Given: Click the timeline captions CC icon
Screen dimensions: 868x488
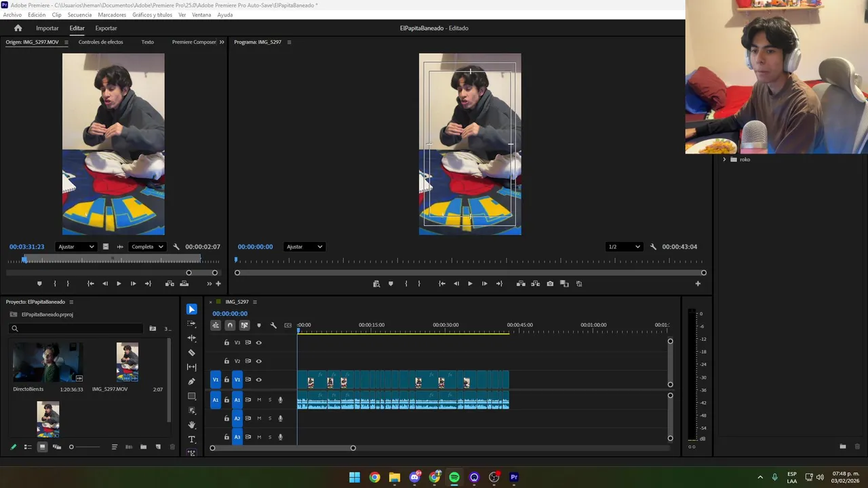Looking at the screenshot, I should (x=288, y=325).
